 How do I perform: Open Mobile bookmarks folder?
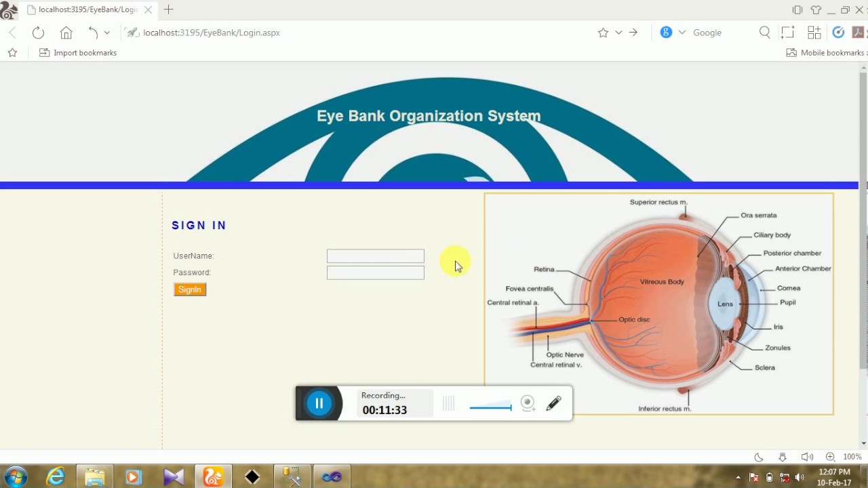click(x=827, y=53)
